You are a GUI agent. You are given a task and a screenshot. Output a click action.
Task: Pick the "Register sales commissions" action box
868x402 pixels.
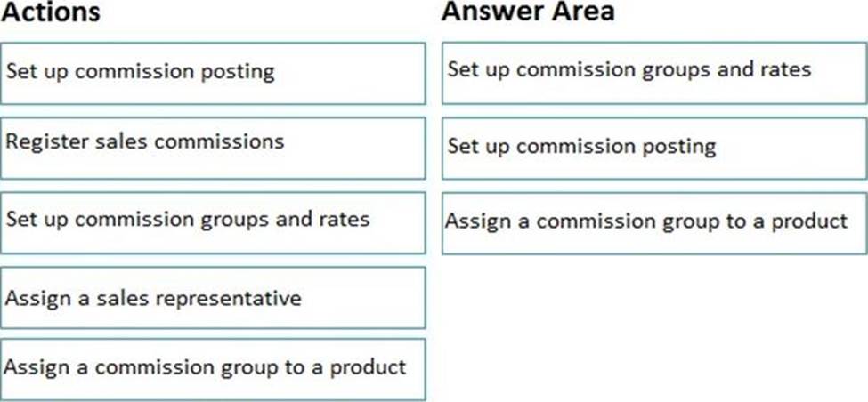tap(213, 148)
